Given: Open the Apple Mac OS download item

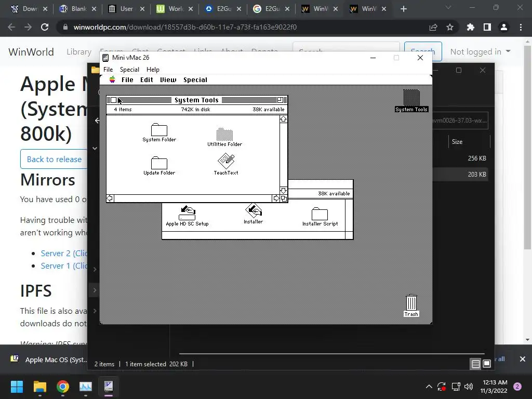Looking at the screenshot, I should pyautogui.click(x=47, y=360).
